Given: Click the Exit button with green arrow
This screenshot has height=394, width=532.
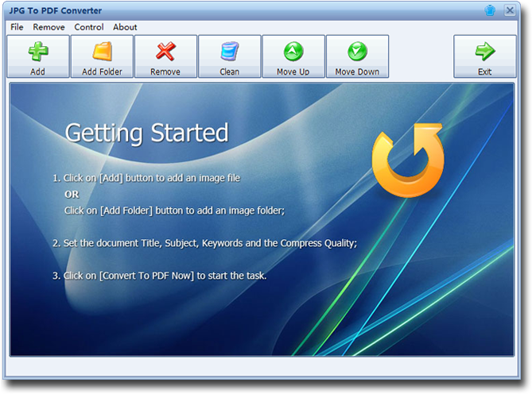Looking at the screenshot, I should [485, 56].
